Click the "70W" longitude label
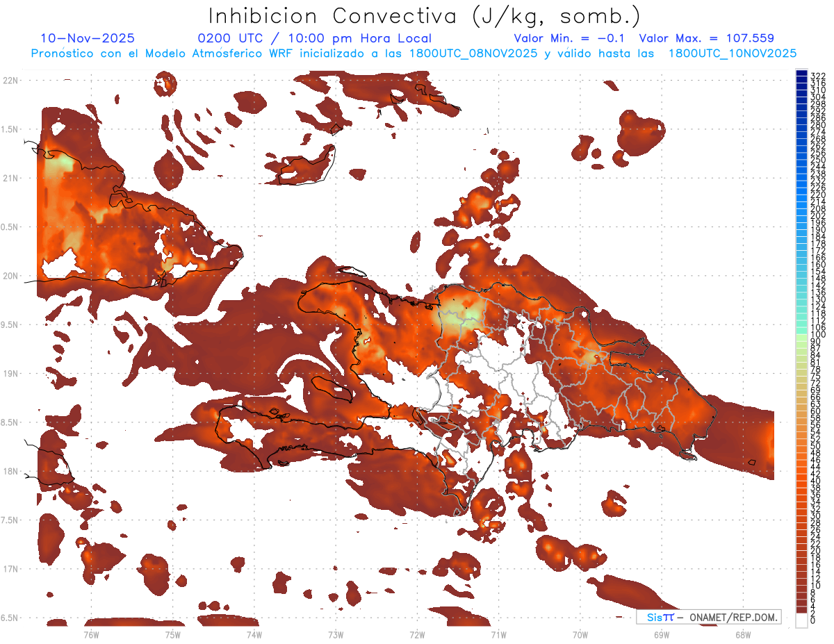 (x=580, y=634)
